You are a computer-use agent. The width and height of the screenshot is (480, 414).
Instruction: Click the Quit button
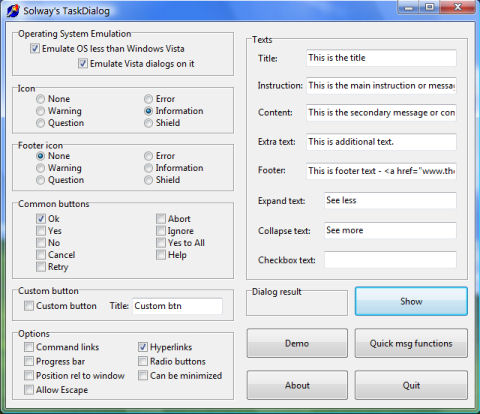pyautogui.click(x=411, y=385)
